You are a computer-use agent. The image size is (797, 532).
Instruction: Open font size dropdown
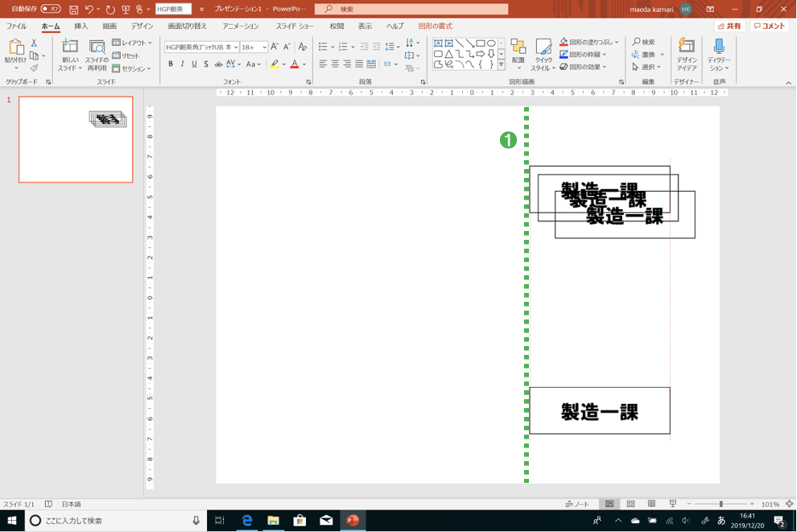[264, 47]
